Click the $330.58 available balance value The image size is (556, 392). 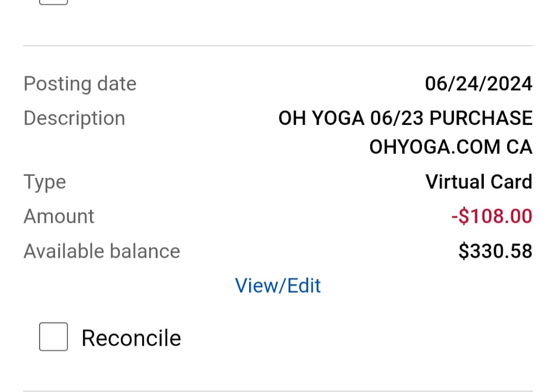click(x=495, y=251)
